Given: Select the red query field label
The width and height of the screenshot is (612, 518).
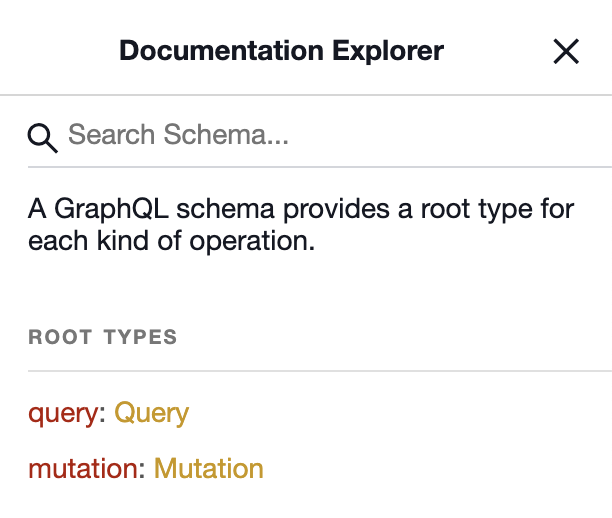Looking at the screenshot, I should point(63,414).
